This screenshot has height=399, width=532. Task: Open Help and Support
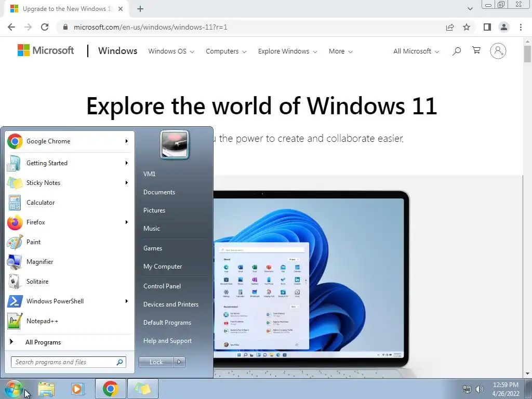pos(167,341)
